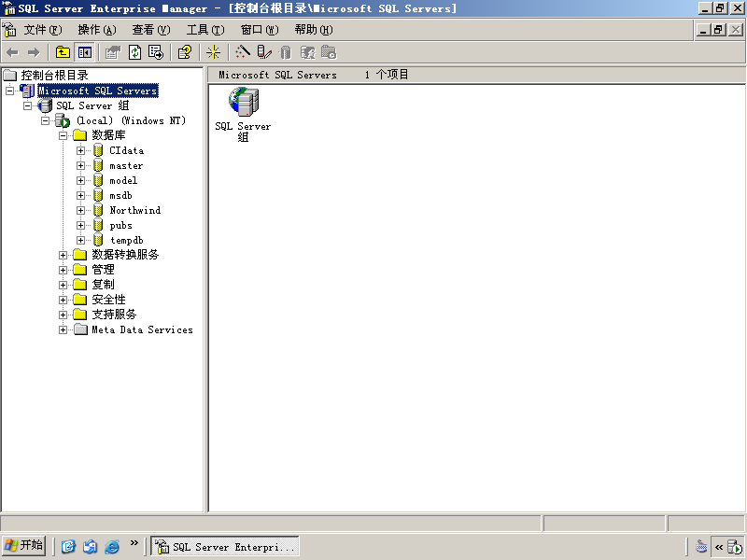Select SQL Server 组 in the tree
Screen dimensions: 747x560
[x=92, y=105]
